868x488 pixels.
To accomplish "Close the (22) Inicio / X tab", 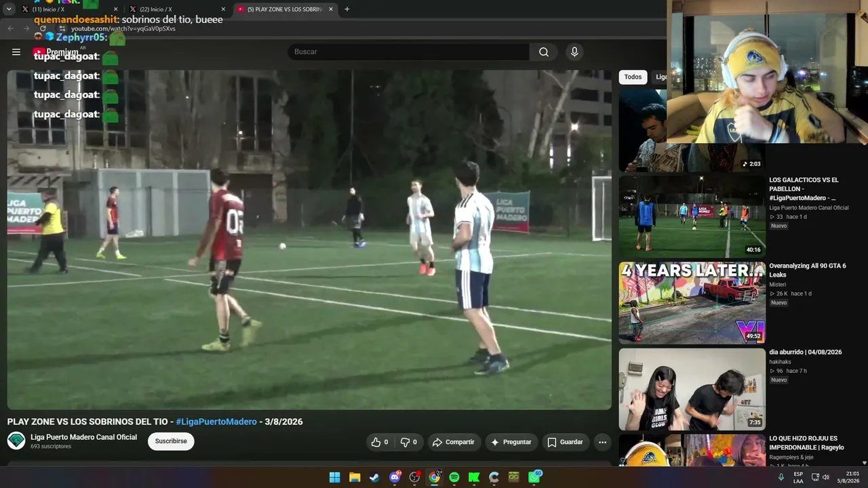I will [223, 9].
